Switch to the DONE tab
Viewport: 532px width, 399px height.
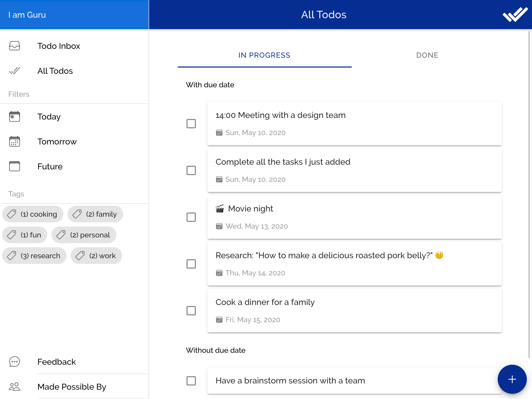pos(427,55)
